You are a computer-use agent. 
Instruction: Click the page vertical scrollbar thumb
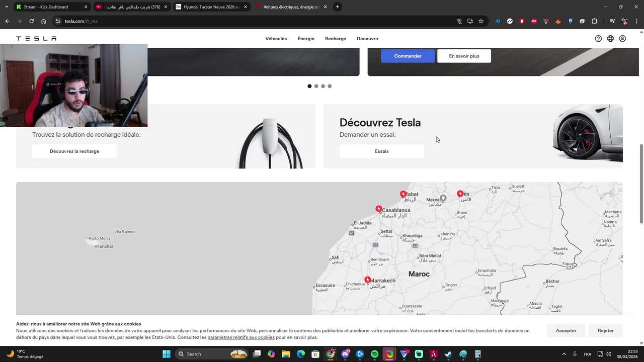[641, 184]
